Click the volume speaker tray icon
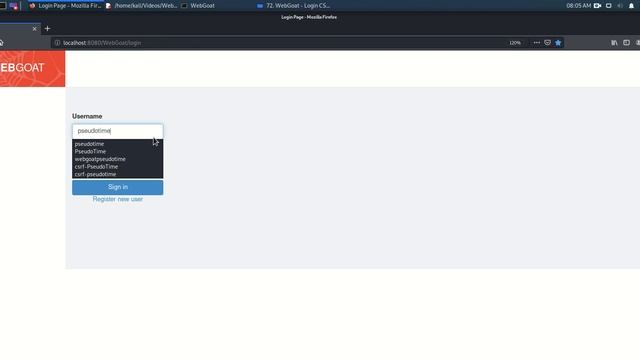 [x=620, y=6]
